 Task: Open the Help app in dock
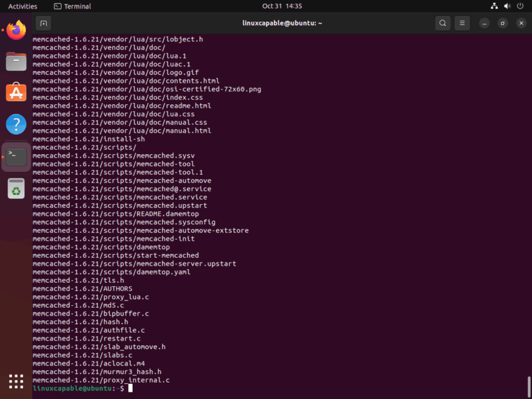click(16, 124)
